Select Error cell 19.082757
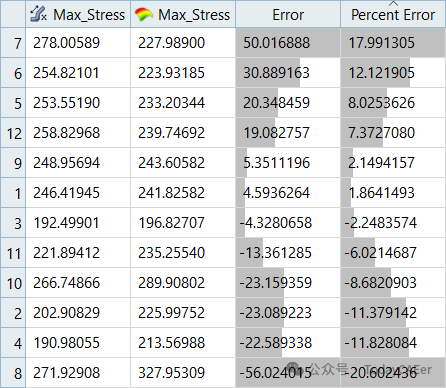The width and height of the screenshot is (446, 388). click(288, 133)
